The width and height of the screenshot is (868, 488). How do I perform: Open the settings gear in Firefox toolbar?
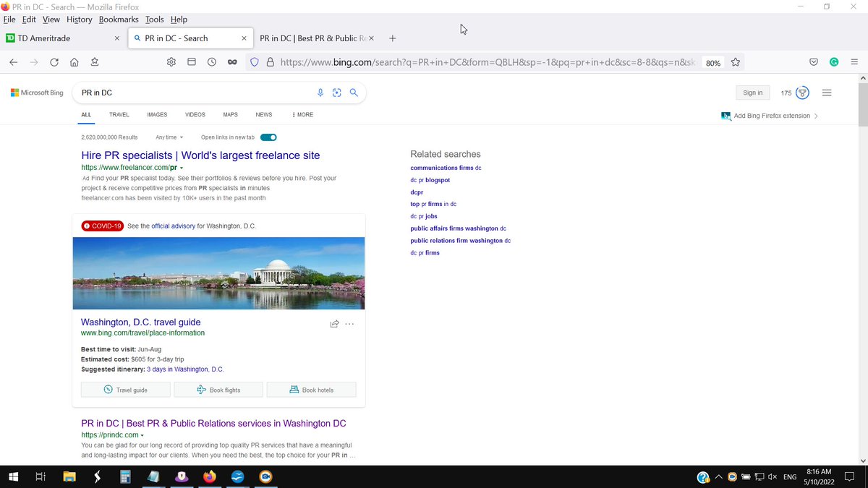[171, 62]
